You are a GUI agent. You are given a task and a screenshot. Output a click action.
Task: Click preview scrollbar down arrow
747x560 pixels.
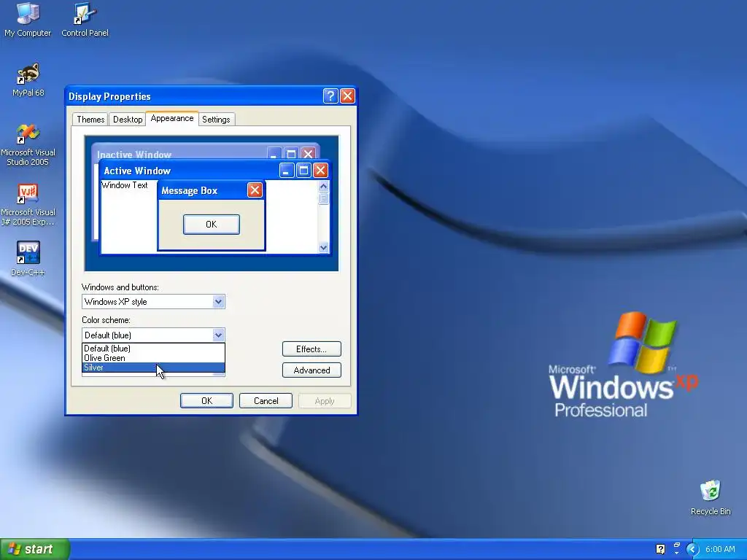tap(323, 248)
